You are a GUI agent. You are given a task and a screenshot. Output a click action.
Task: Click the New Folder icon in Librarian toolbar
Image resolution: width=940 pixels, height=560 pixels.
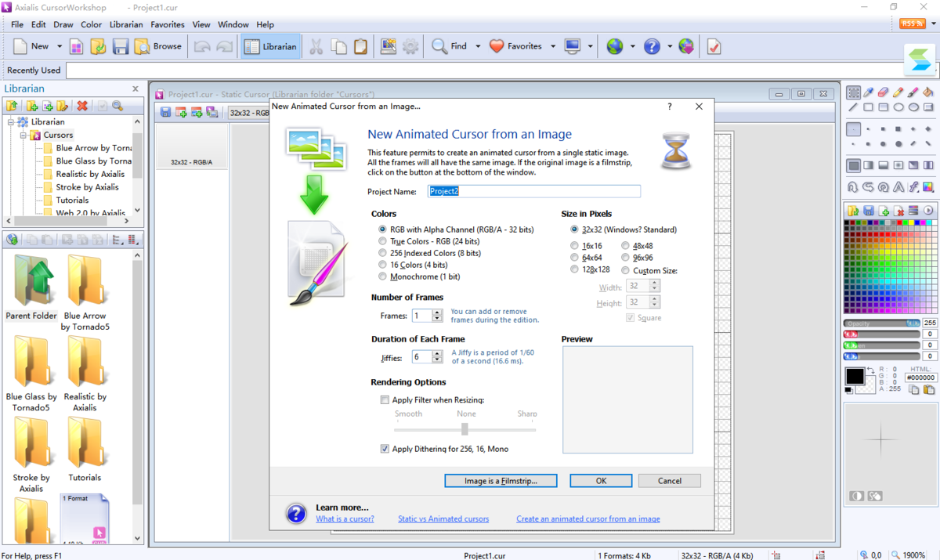tap(31, 106)
